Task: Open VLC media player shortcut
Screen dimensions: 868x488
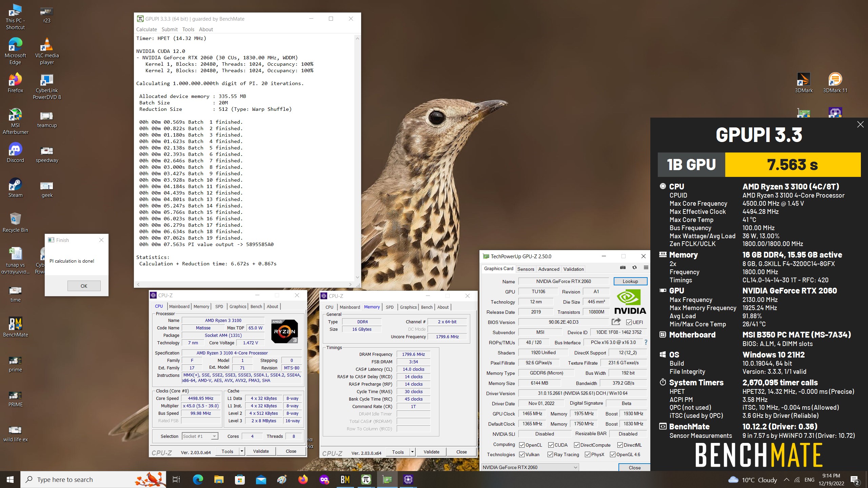Action: click(x=47, y=51)
